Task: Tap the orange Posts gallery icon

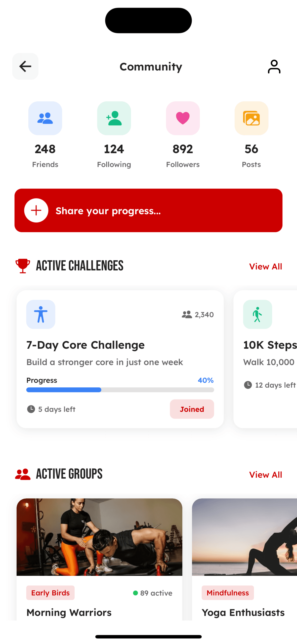Action: [251, 118]
